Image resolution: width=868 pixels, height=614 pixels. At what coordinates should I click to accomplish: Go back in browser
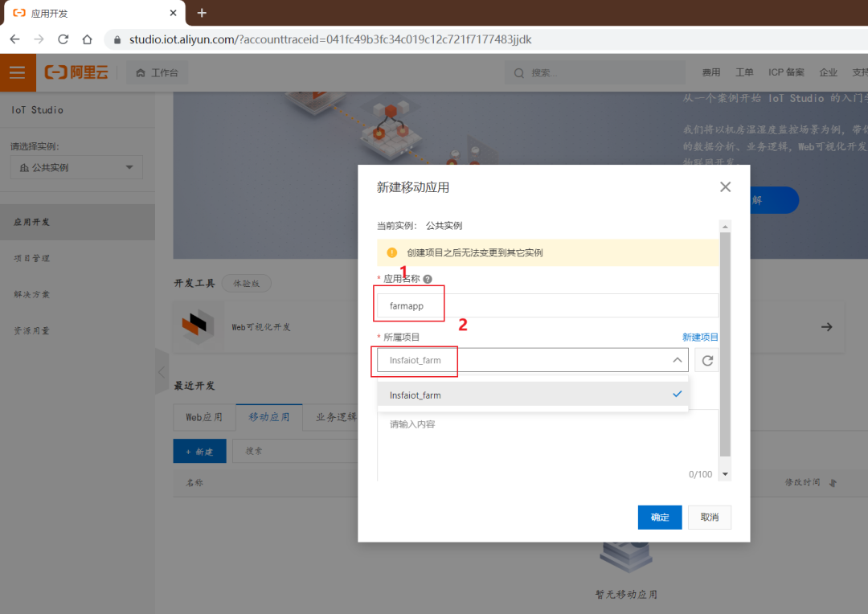tap(15, 39)
